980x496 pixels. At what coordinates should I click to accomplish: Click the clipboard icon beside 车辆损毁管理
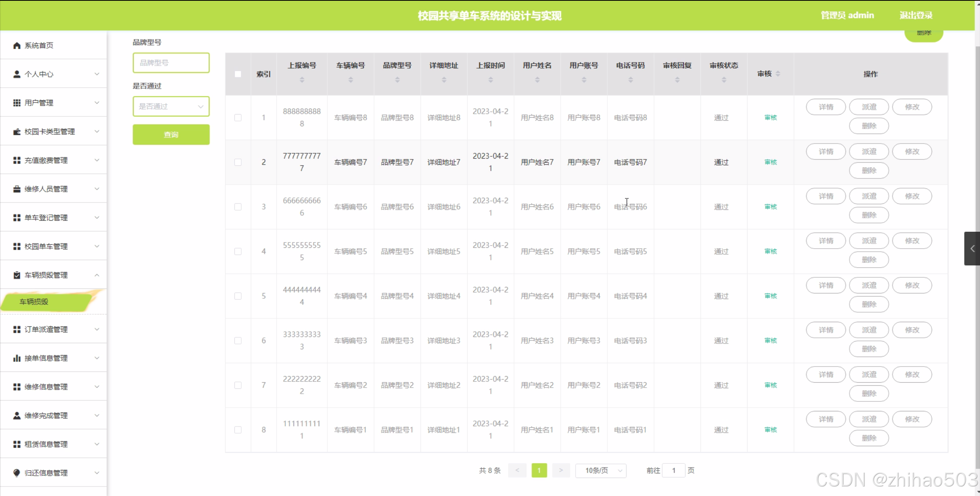click(x=16, y=275)
